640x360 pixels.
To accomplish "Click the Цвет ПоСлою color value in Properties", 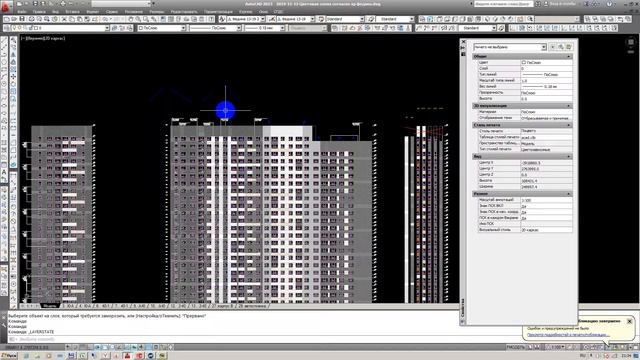I will point(546,62).
